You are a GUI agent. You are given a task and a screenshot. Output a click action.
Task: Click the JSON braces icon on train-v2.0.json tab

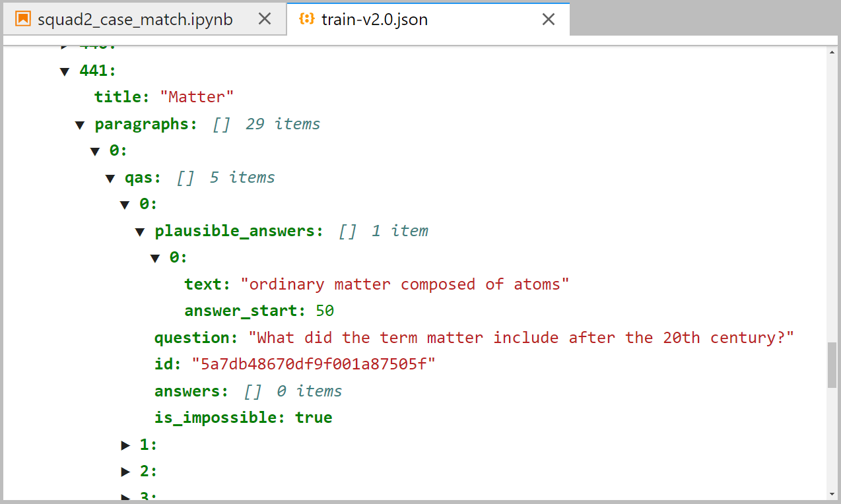point(306,20)
